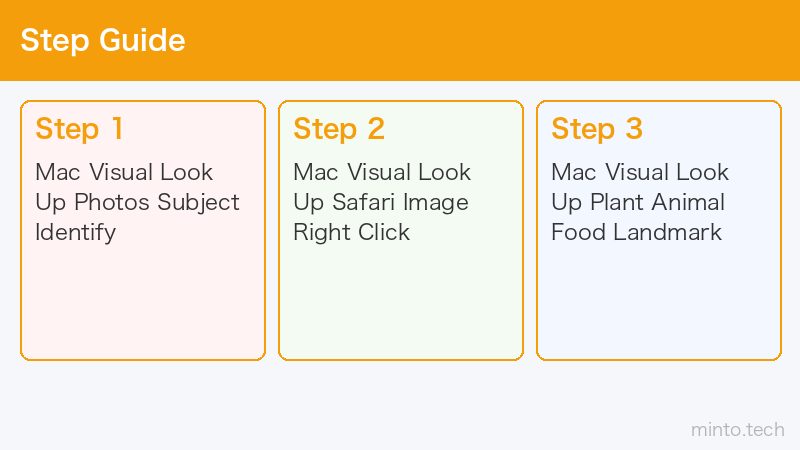Click 'Plant Animal' text in Step 3
Viewport: 800px width, 450px height.
tap(657, 202)
